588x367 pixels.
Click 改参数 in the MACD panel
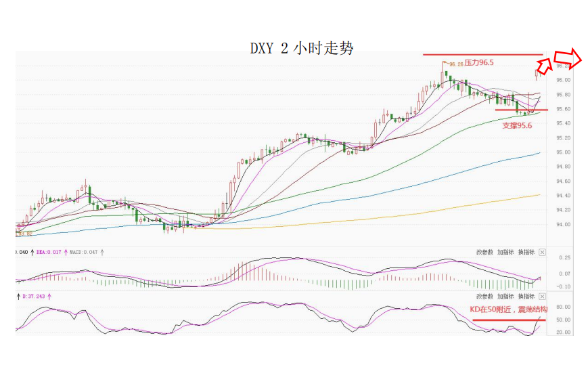pos(485,252)
